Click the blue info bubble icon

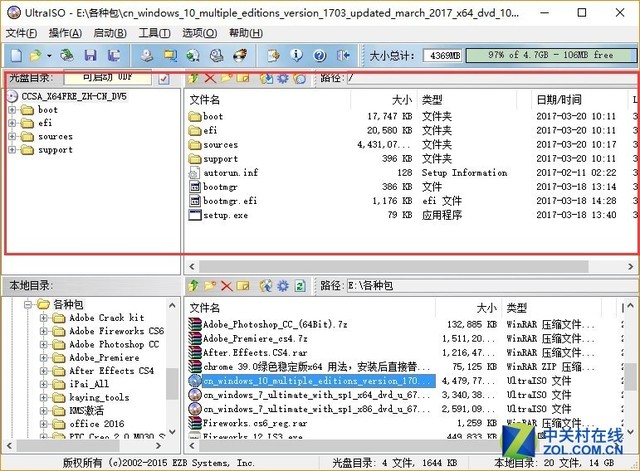[297, 55]
